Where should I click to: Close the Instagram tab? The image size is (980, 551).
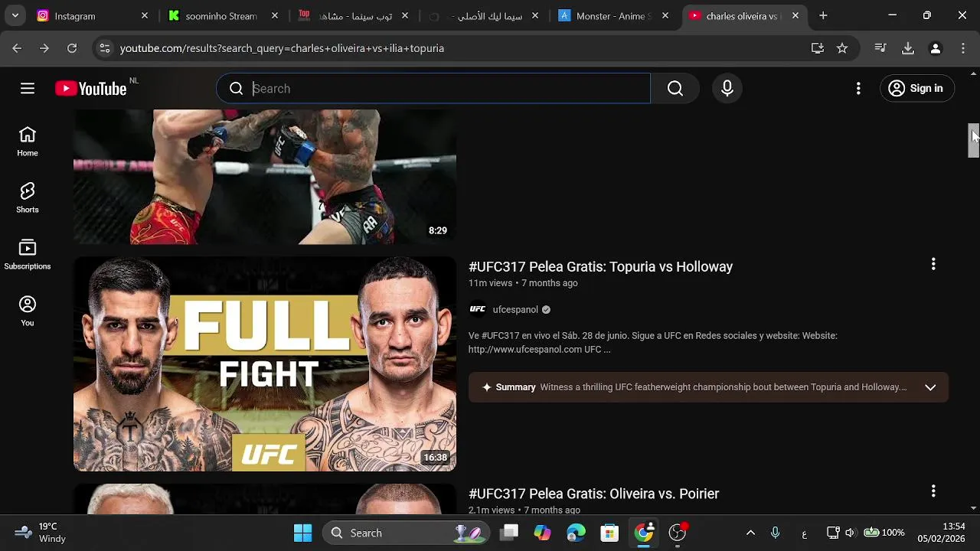point(145,15)
